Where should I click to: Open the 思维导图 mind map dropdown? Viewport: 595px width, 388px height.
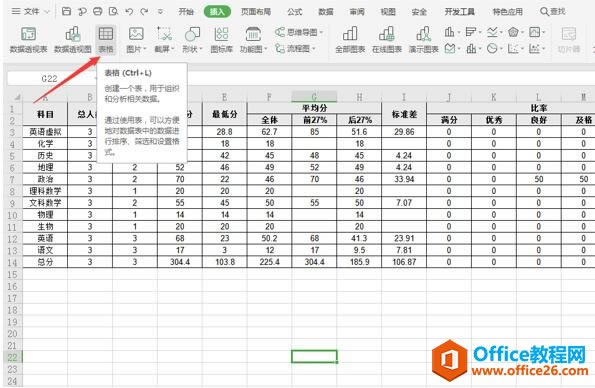coord(299,32)
